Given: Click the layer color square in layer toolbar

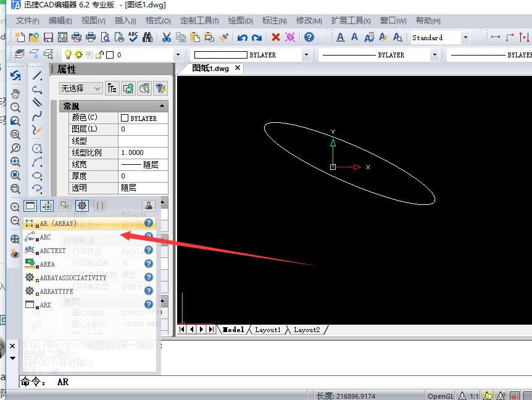Looking at the screenshot, I should coord(110,54).
